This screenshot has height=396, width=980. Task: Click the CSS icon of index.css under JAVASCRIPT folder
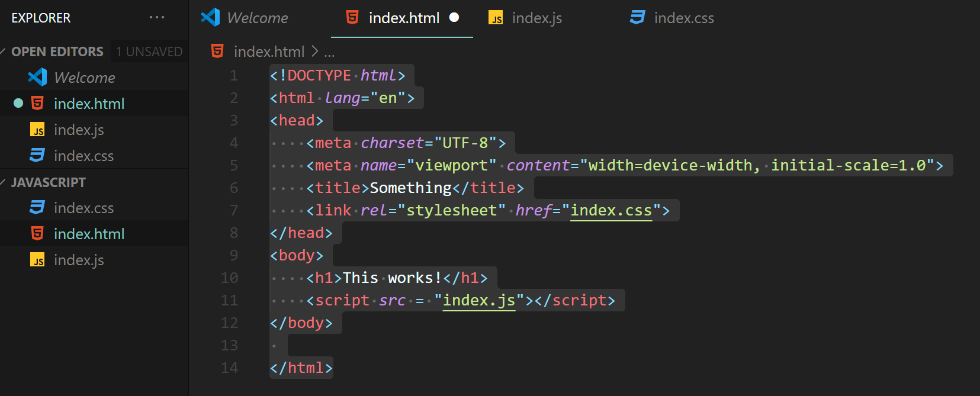coord(37,208)
